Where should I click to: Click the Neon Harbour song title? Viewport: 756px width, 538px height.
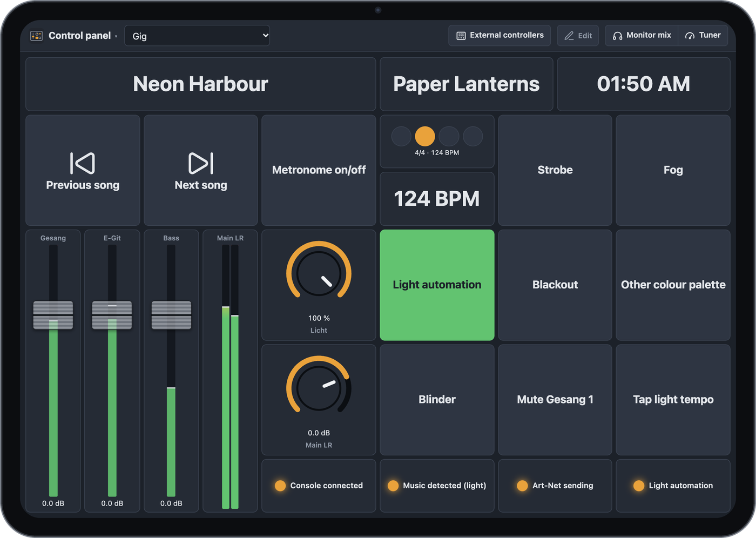[x=201, y=84]
